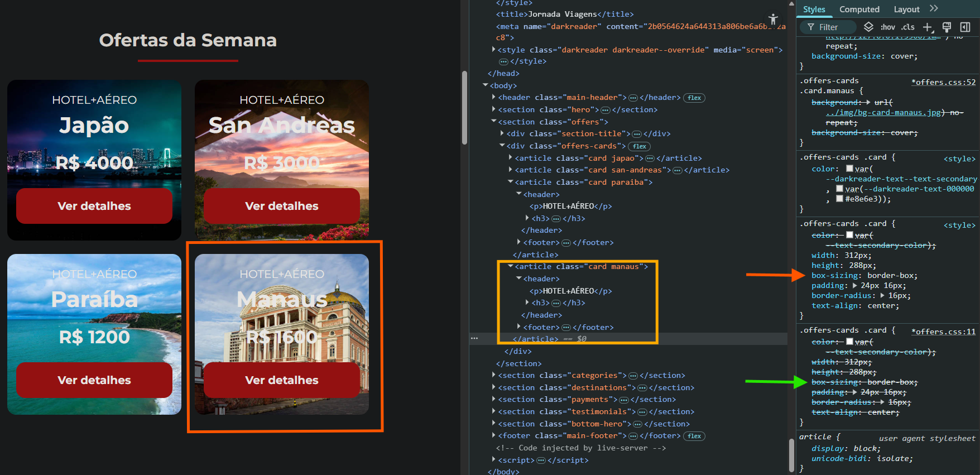The height and width of the screenshot is (475, 980).
Task: Click the 'display: block;' user agent declaration
Action: click(846, 449)
